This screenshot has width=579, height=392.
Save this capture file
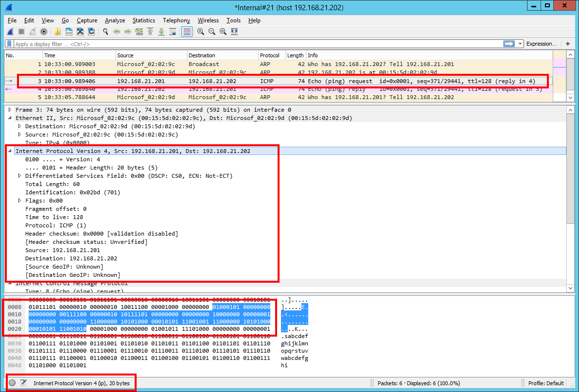pyautogui.click(x=69, y=32)
